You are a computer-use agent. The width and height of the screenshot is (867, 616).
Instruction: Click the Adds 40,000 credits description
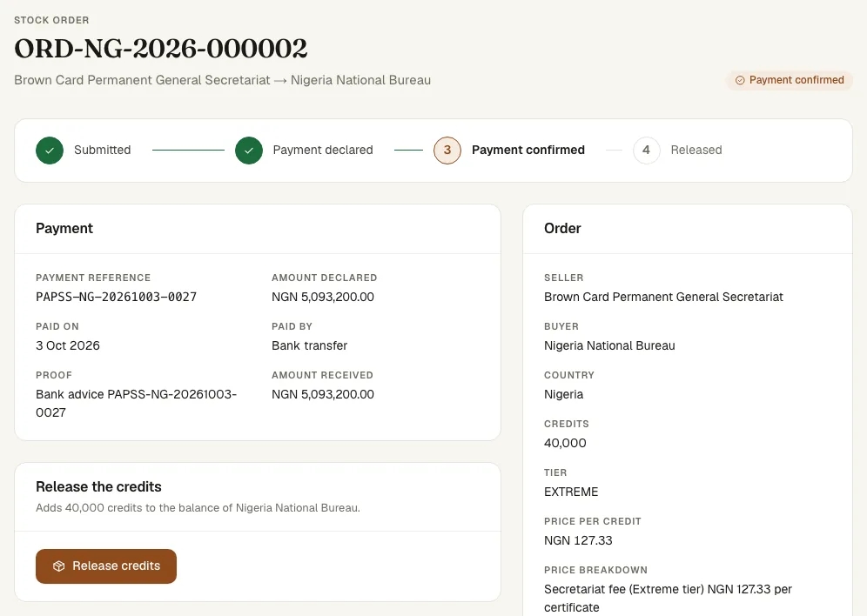198,508
